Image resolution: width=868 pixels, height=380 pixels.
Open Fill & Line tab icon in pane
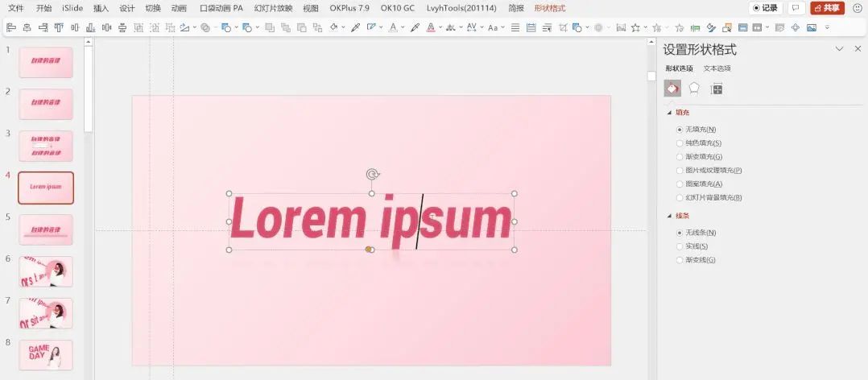coord(672,89)
